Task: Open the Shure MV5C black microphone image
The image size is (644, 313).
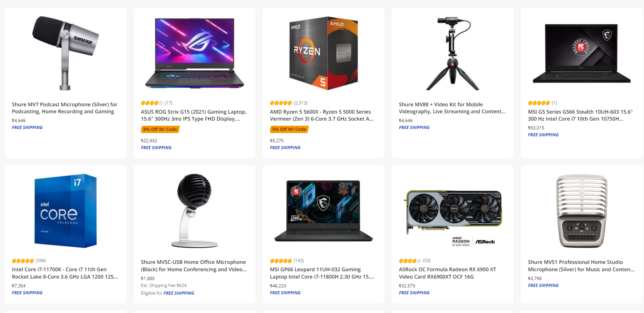Action: (x=195, y=211)
